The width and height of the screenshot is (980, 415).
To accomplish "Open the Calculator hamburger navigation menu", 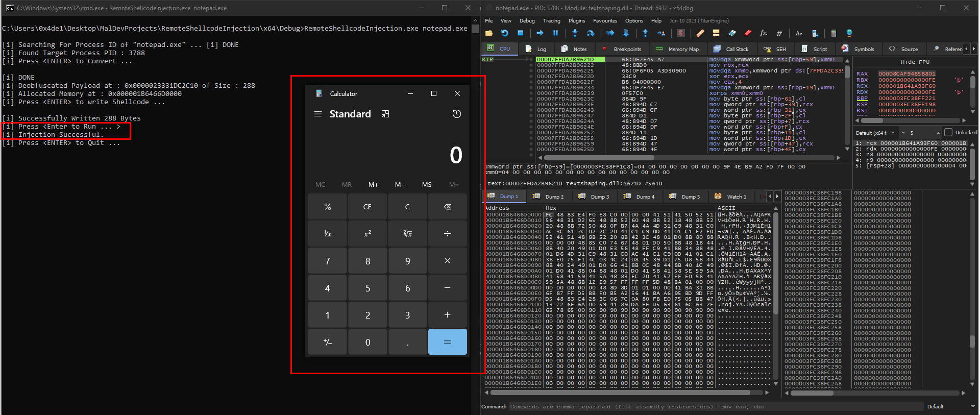I will tap(318, 114).
